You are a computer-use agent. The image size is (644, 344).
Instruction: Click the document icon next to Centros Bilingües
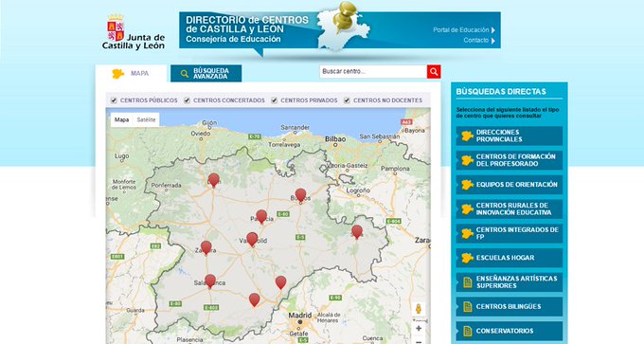(468, 307)
